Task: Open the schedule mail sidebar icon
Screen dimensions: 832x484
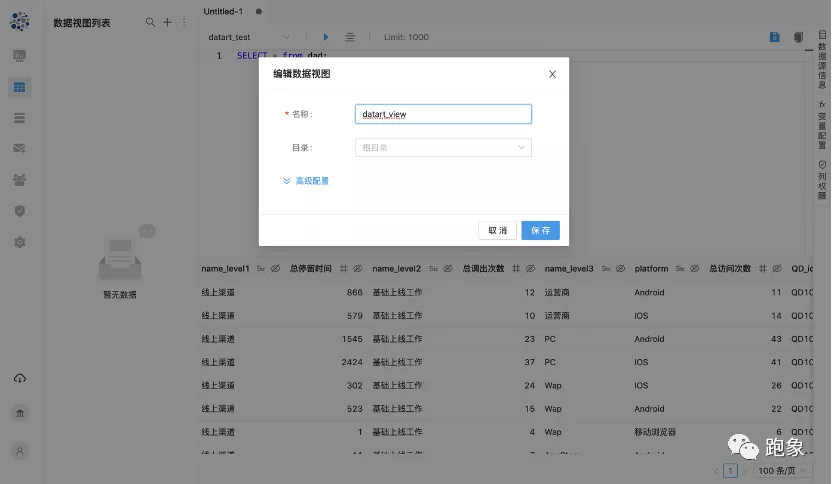Action: [x=20, y=148]
